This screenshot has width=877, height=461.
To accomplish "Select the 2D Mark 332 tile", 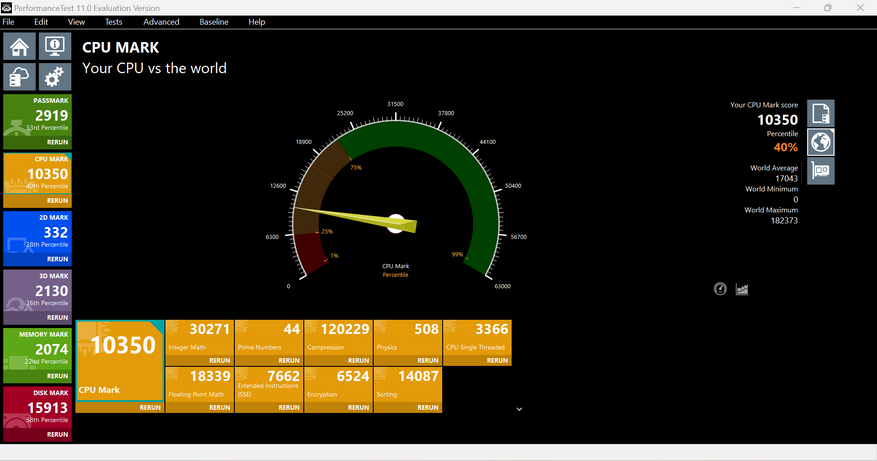I will pyautogui.click(x=37, y=233).
